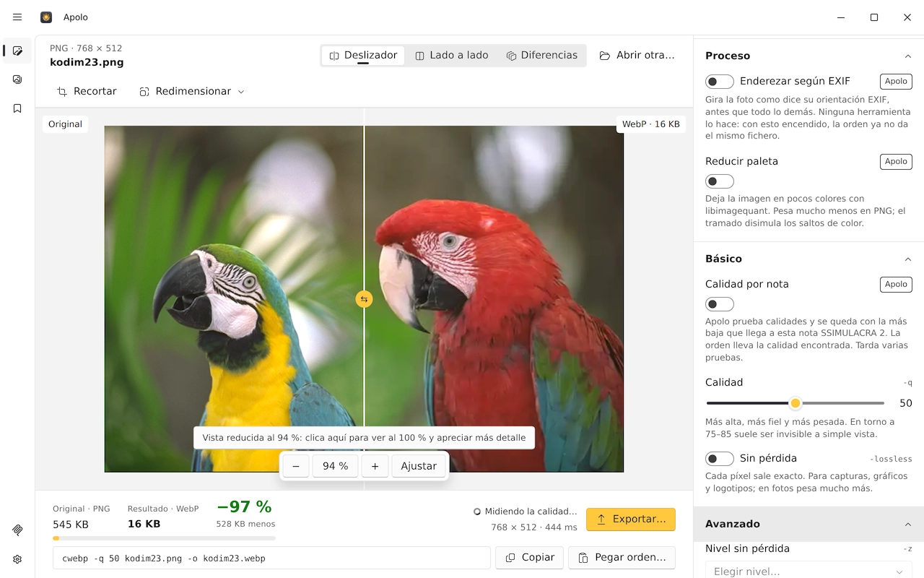Image resolution: width=924 pixels, height=578 pixels.
Task: Collapse the Proceso section
Action: [x=907, y=56]
